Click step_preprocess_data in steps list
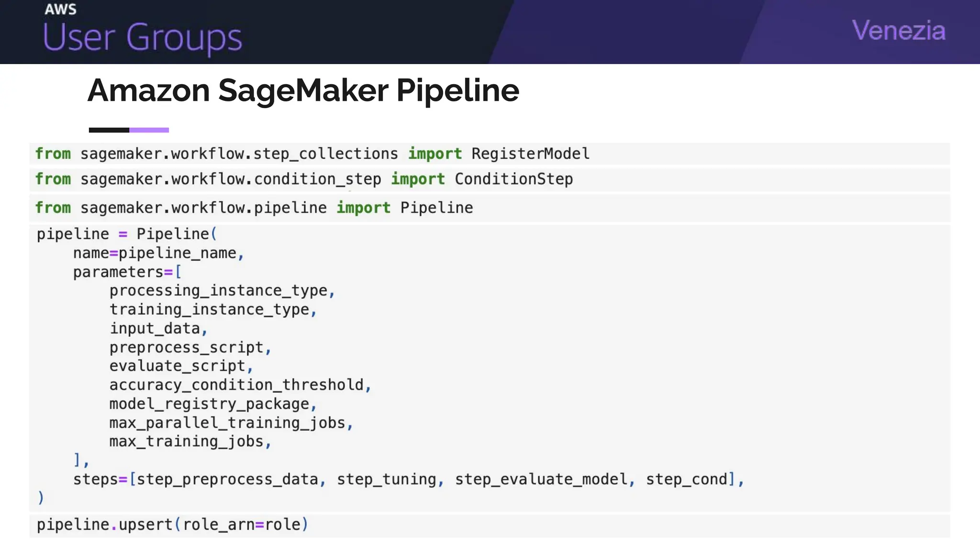This screenshot has width=980, height=551. tap(228, 479)
